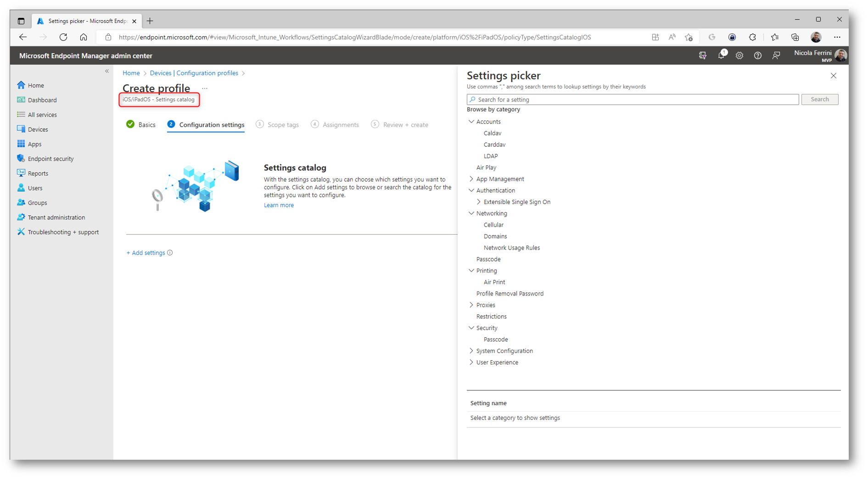
Task: Go to the Basics step
Action: [x=141, y=125]
